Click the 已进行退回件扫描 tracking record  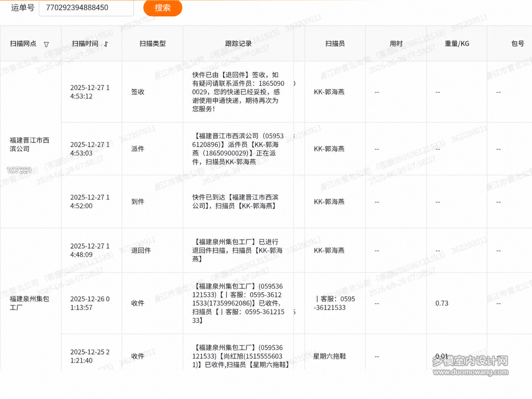[238, 250]
